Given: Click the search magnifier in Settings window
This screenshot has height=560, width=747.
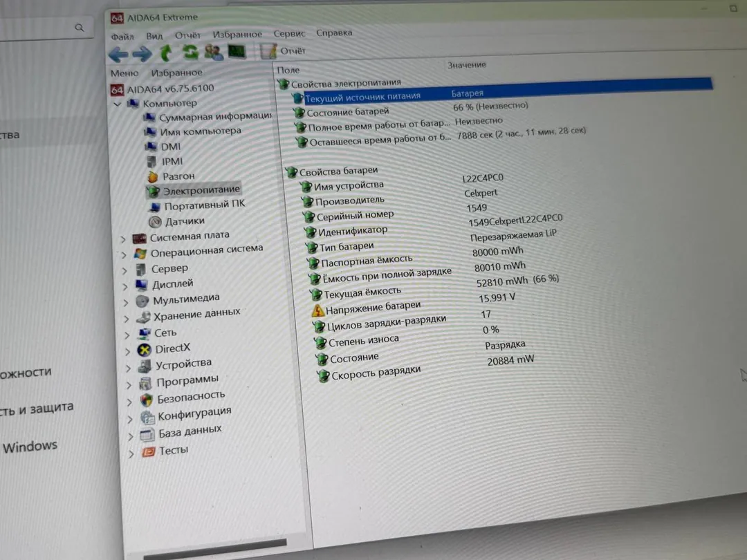Looking at the screenshot, I should (x=79, y=28).
